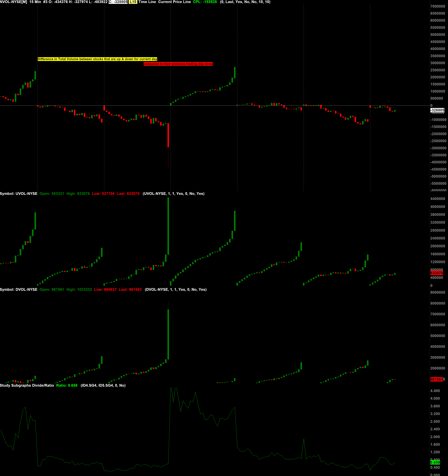Select the Current Price Line study label

174,2
